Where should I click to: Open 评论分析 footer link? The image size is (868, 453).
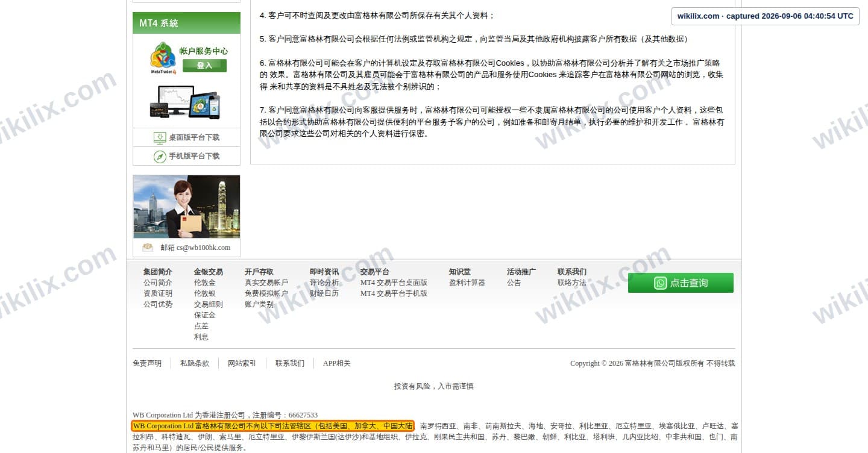(324, 283)
